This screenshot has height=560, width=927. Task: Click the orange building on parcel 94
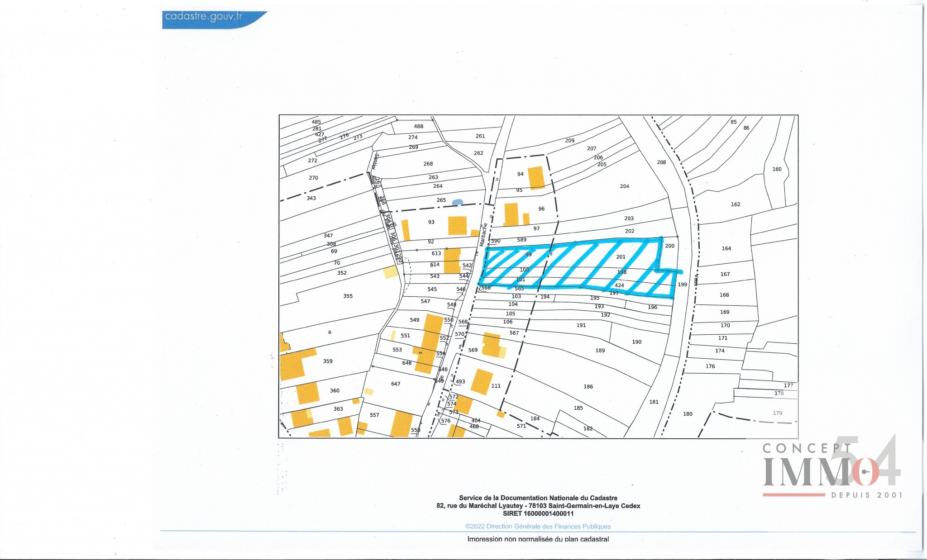[x=536, y=178]
